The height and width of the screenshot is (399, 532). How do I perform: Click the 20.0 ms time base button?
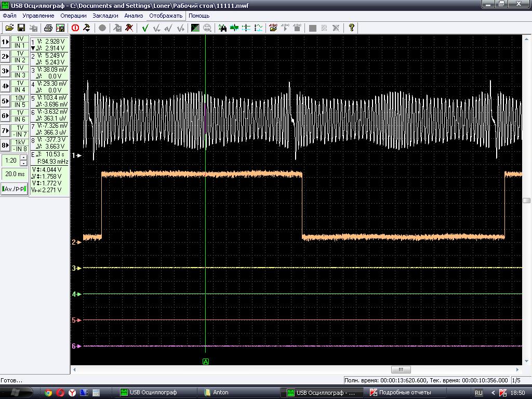15,174
